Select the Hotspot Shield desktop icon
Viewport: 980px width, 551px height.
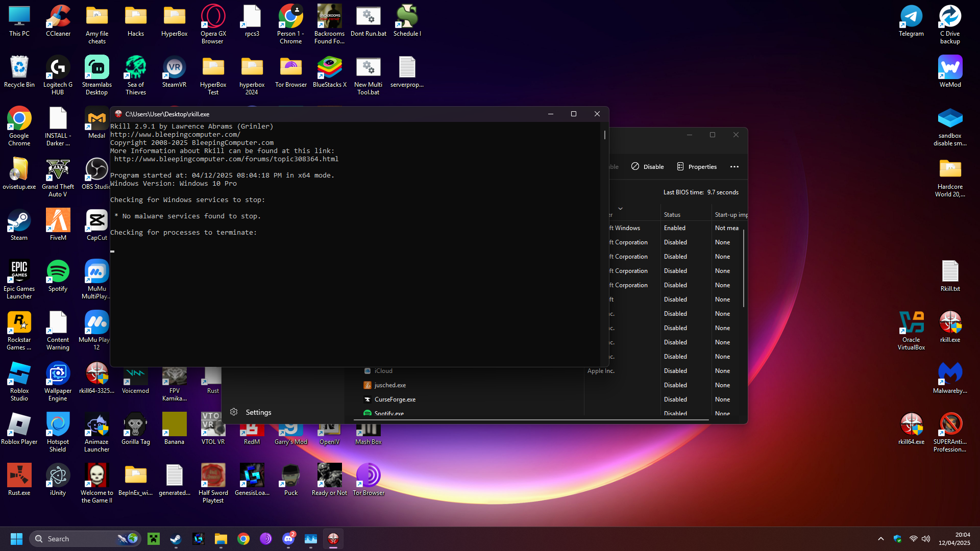pyautogui.click(x=58, y=432)
